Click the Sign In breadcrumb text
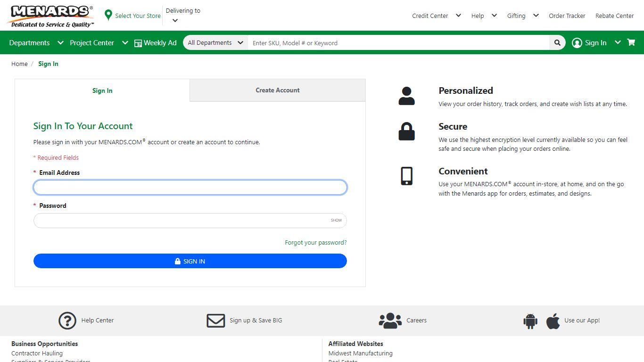Viewport: 644px width, 362px height. coord(49,64)
